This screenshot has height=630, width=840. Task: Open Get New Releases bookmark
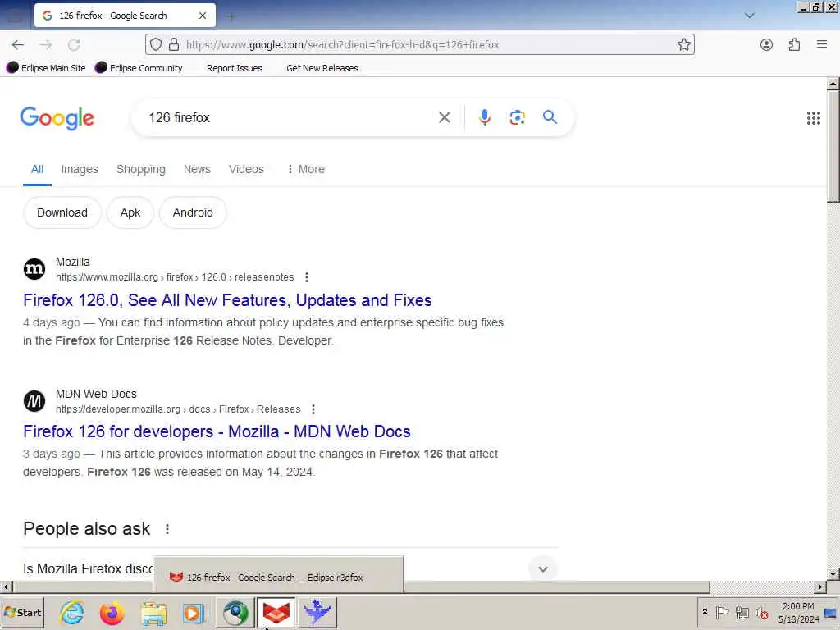coord(322,68)
